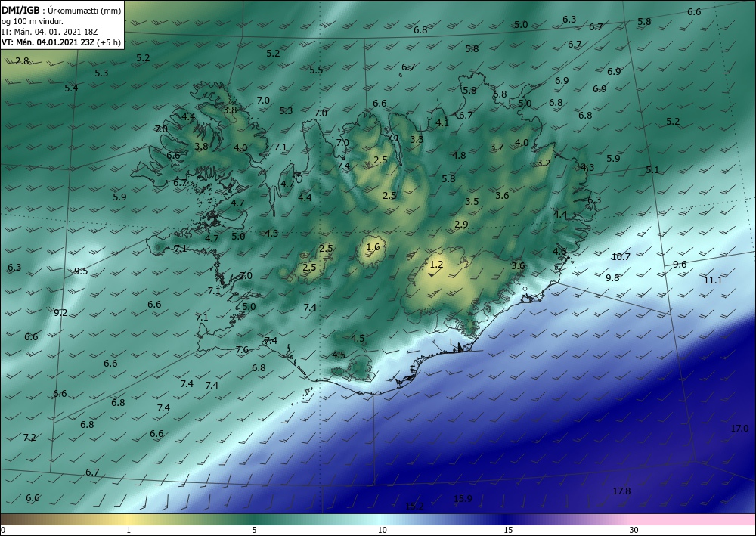Image resolution: width=756 pixels, height=536 pixels.
Task: Click the 9.6 value over the sea
Action: coord(680,264)
